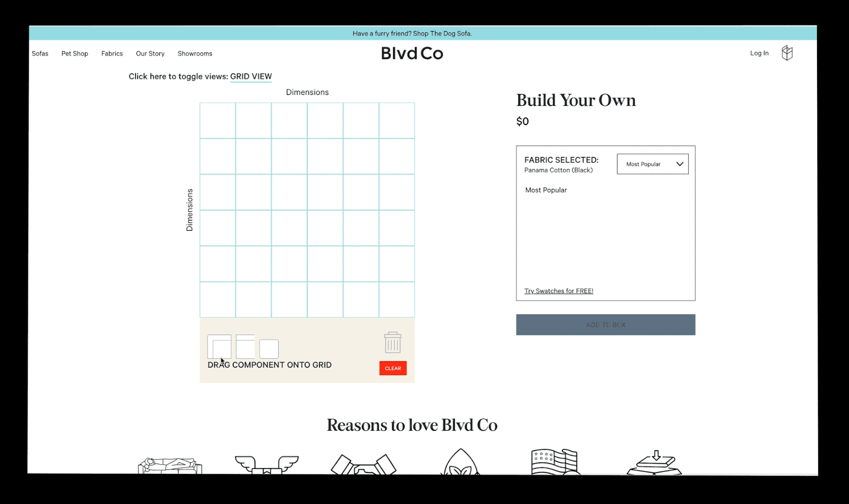Click the download into box icon

point(654,462)
